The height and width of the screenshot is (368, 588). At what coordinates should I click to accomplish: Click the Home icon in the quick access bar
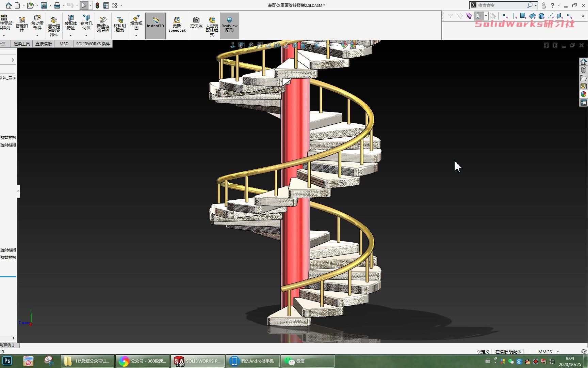[9, 5]
